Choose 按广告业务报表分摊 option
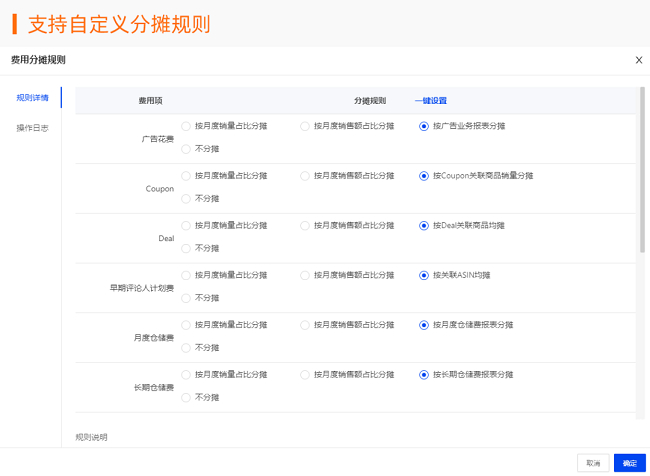Image resolution: width=650 pixels, height=476 pixels. point(424,126)
